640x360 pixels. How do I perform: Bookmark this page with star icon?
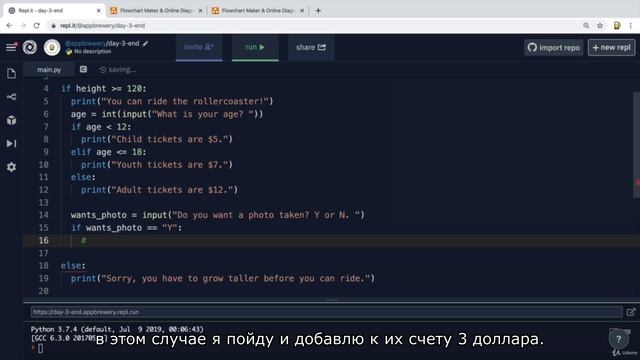[x=600, y=25]
